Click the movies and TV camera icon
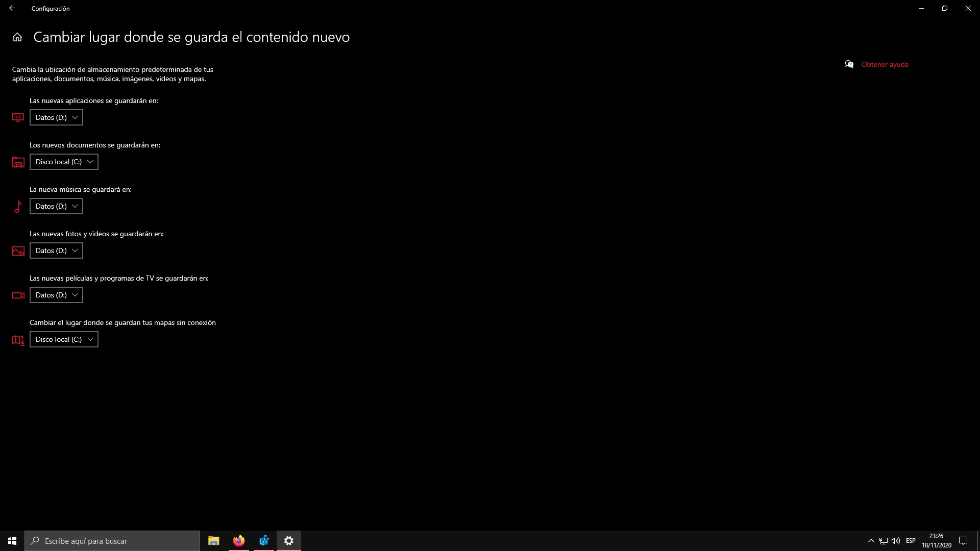Screen dimensions: 980x551 pos(18,295)
